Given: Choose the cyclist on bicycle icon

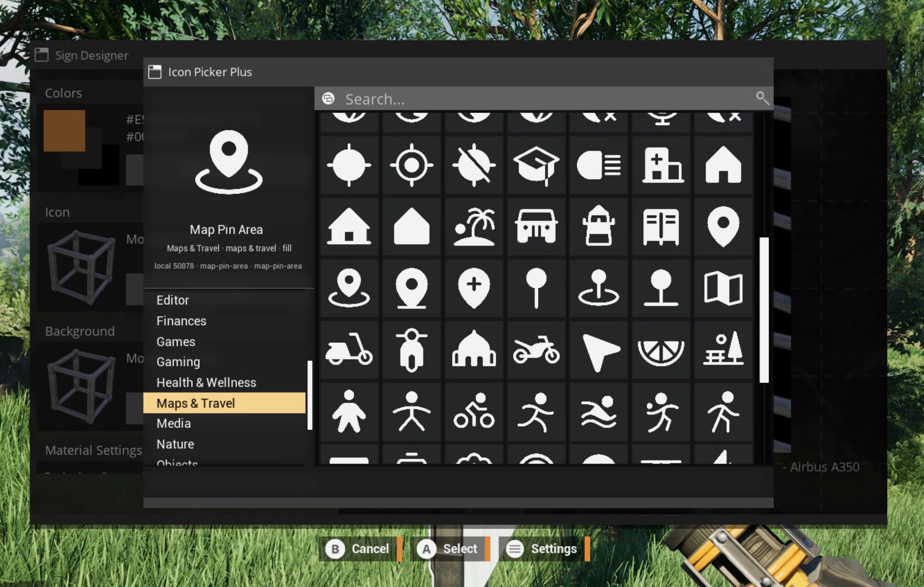Looking at the screenshot, I should [474, 410].
